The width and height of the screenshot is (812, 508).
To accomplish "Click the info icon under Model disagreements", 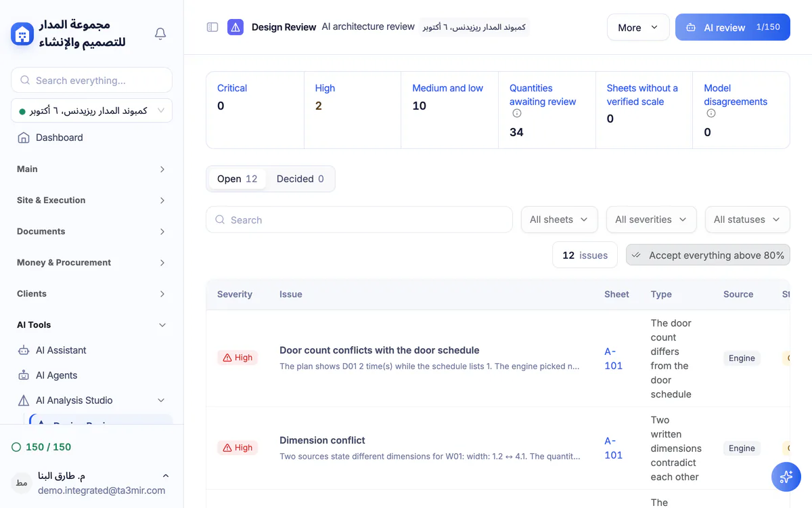I will pyautogui.click(x=710, y=114).
